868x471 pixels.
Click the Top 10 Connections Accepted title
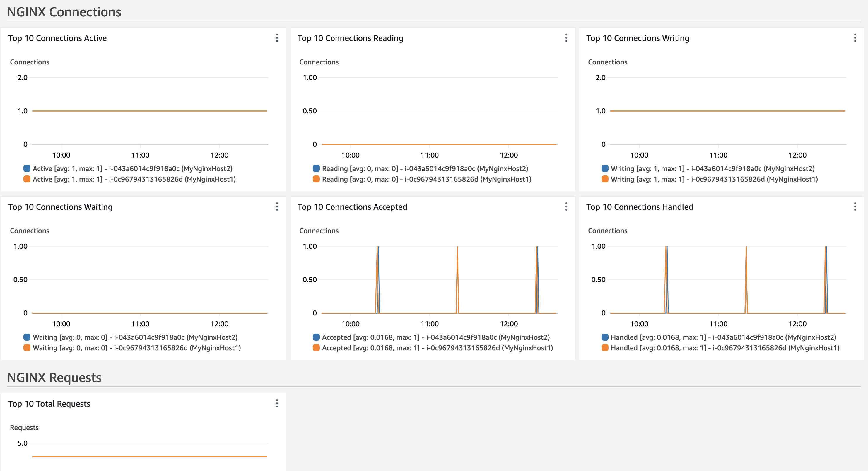pos(352,207)
